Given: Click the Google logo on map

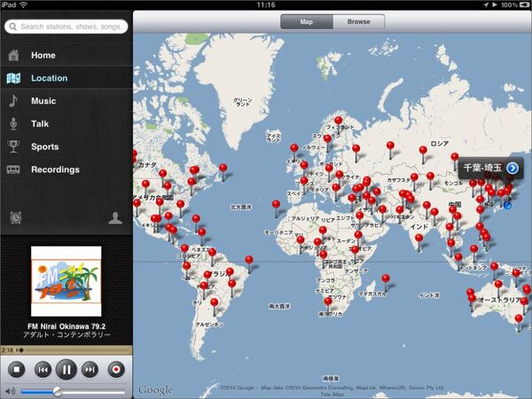Looking at the screenshot, I should click(155, 390).
